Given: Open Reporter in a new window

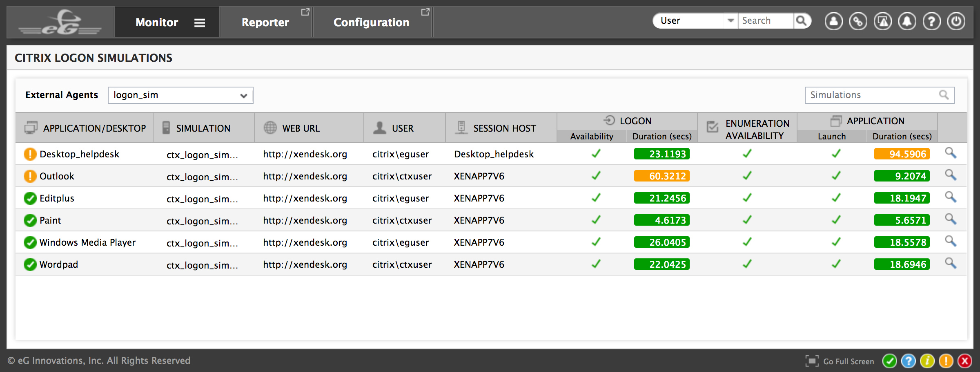Looking at the screenshot, I should pyautogui.click(x=305, y=12).
